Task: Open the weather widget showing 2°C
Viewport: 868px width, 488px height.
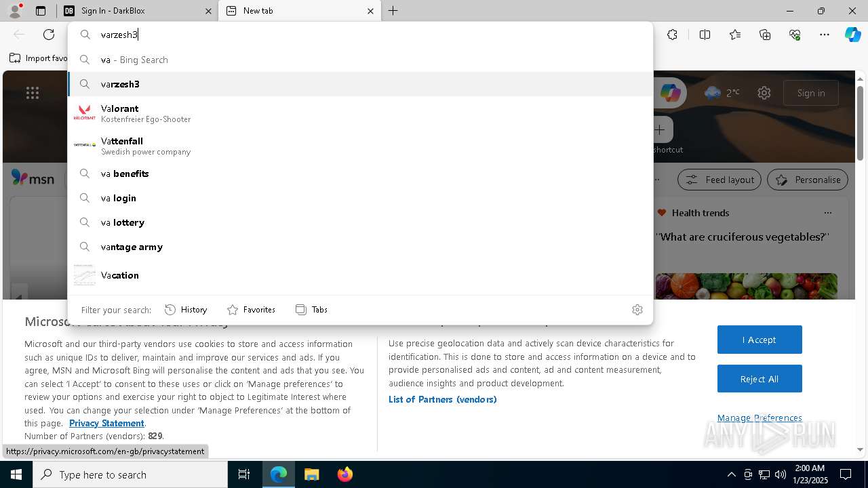Action: 722,93
